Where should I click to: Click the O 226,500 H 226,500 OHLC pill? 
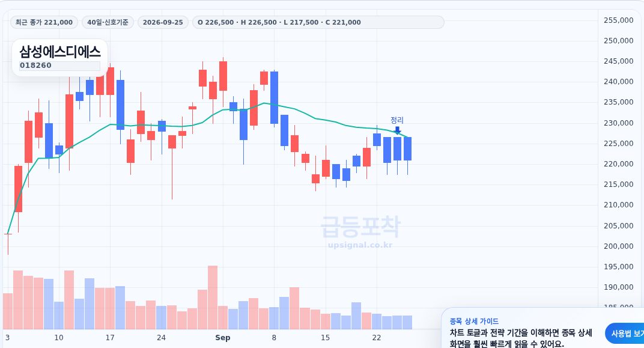pyautogui.click(x=318, y=22)
